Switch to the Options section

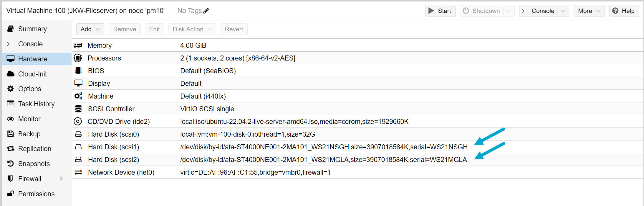pyautogui.click(x=30, y=89)
